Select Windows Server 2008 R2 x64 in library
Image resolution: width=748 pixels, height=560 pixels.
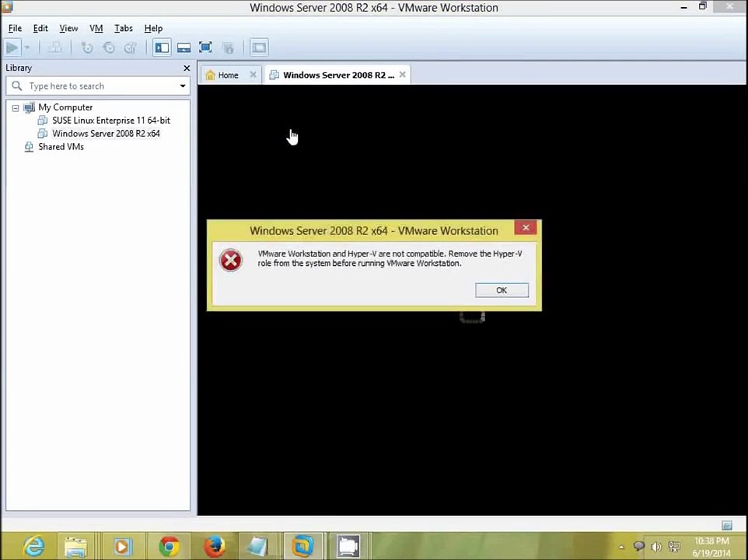coord(106,134)
